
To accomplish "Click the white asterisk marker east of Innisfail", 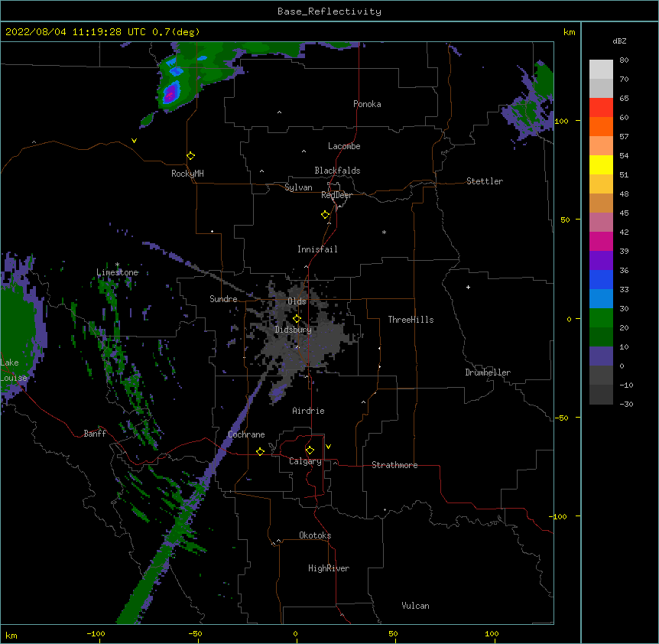I will pos(384,232).
